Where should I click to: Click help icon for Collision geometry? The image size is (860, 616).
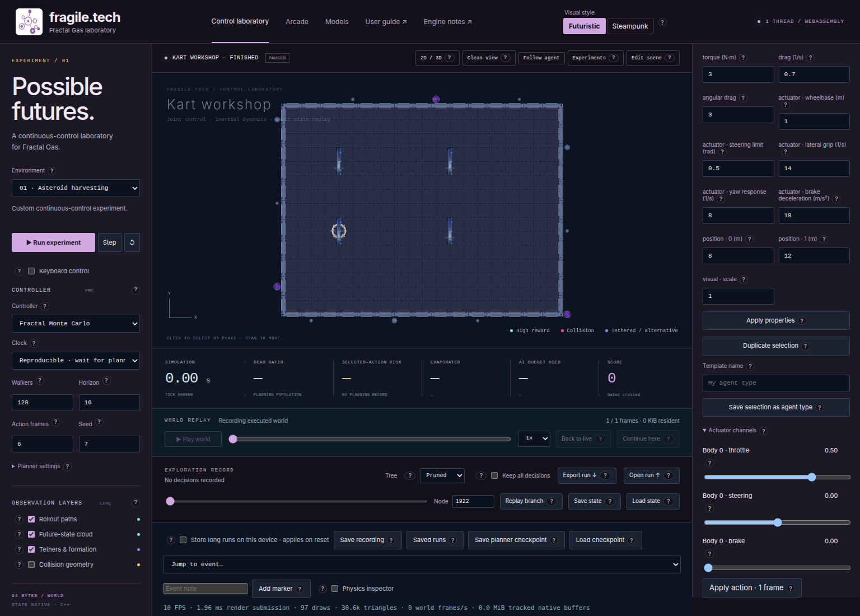pyautogui.click(x=20, y=564)
